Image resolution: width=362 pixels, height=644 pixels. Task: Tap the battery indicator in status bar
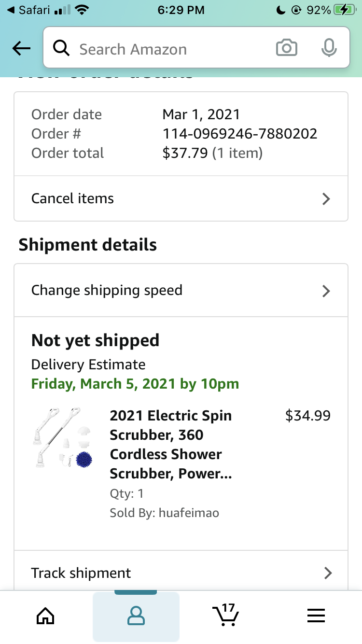(344, 10)
